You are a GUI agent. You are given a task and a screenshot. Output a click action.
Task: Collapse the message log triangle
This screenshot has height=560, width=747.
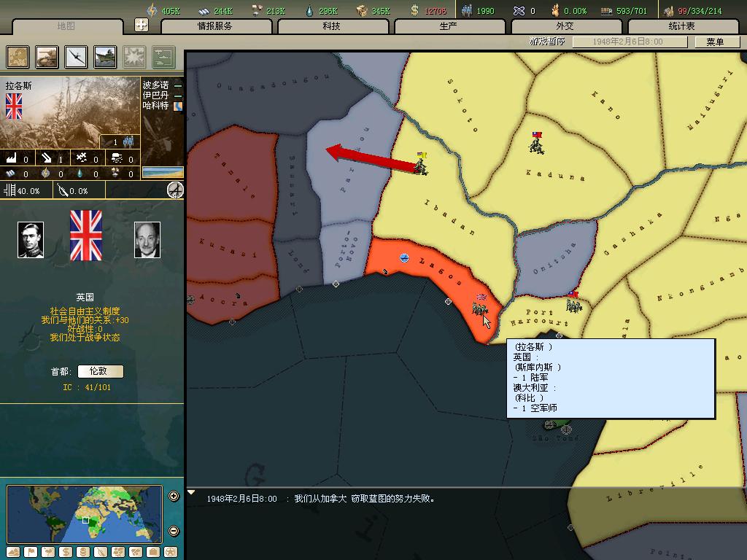click(x=191, y=492)
